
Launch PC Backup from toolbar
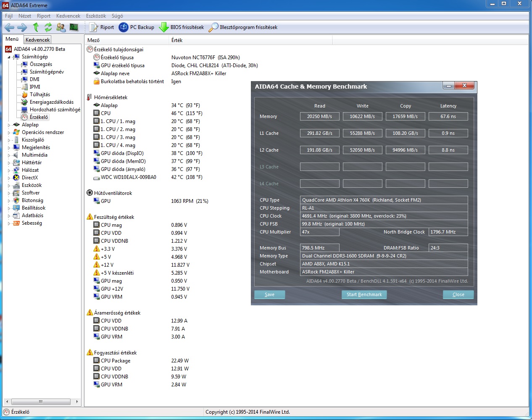coord(124,27)
